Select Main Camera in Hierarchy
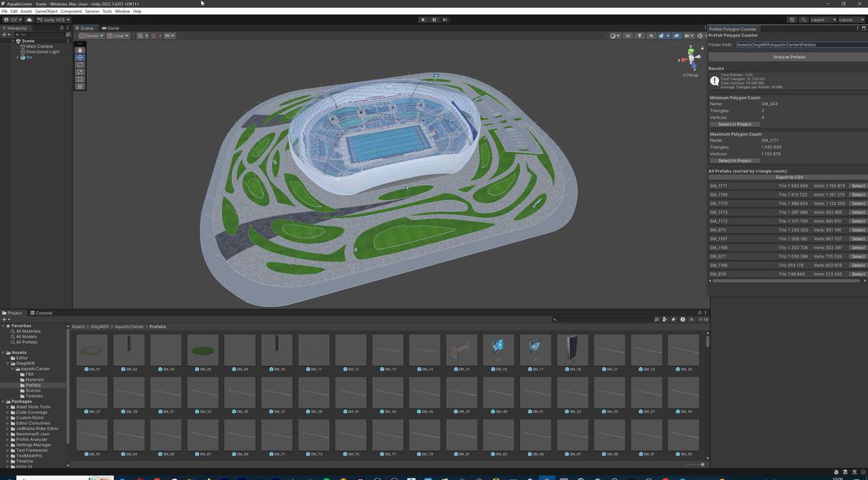Image resolution: width=868 pixels, height=480 pixels. point(39,46)
